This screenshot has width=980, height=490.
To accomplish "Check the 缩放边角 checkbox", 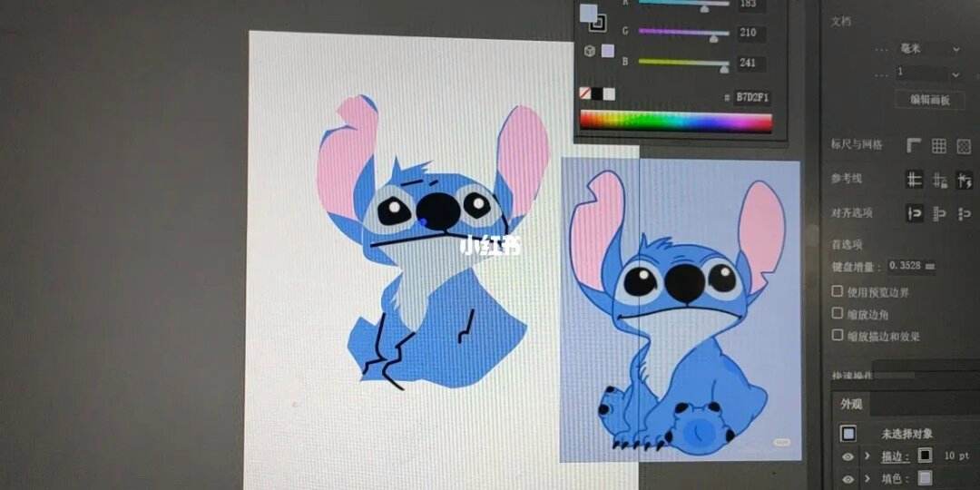I will (838, 313).
